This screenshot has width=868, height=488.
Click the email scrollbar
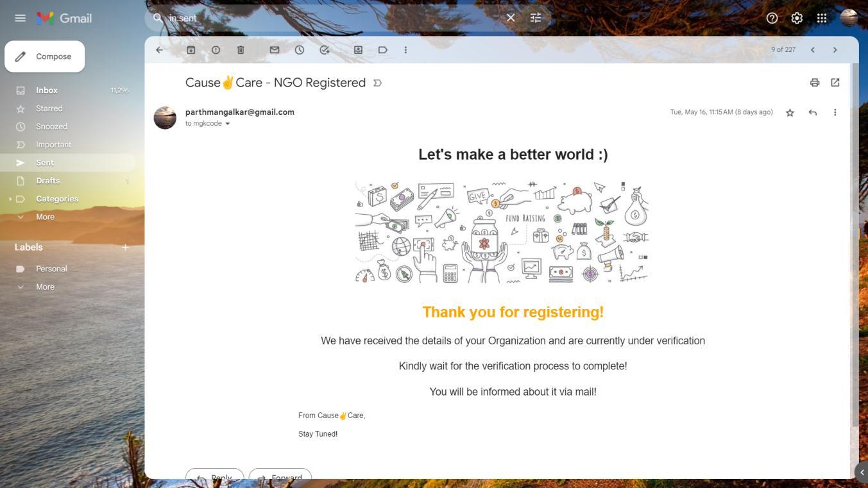click(x=855, y=244)
